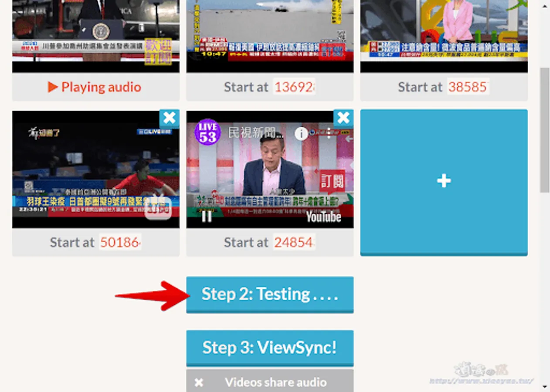This screenshot has width=550, height=392.
Task: Click the plus icon to add another video
Action: click(443, 181)
